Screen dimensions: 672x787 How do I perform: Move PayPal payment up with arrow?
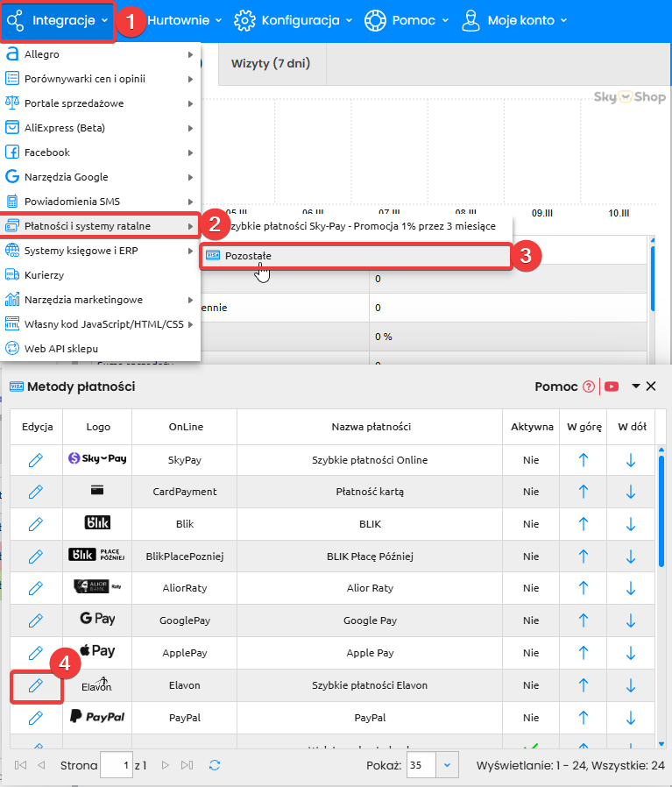coord(584,717)
